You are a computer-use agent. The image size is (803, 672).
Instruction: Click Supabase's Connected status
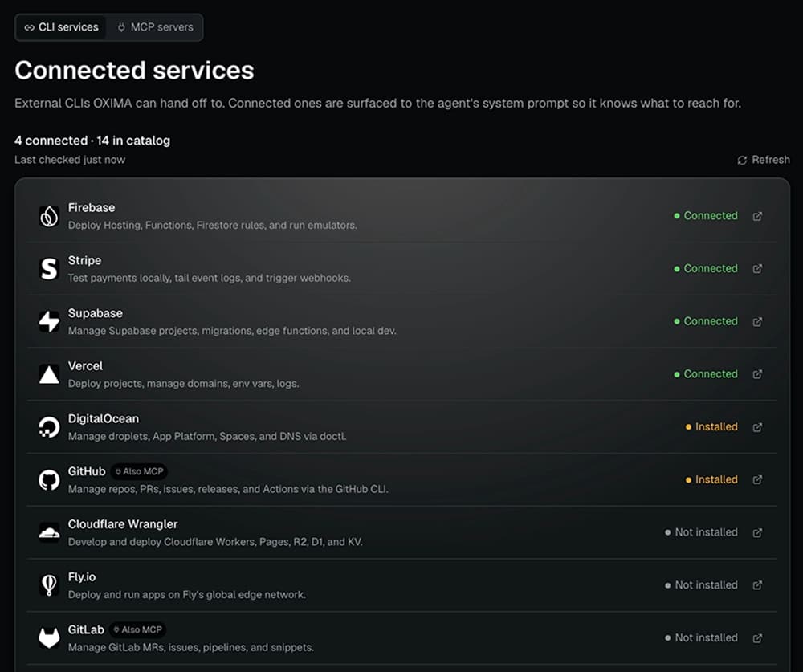tap(706, 321)
